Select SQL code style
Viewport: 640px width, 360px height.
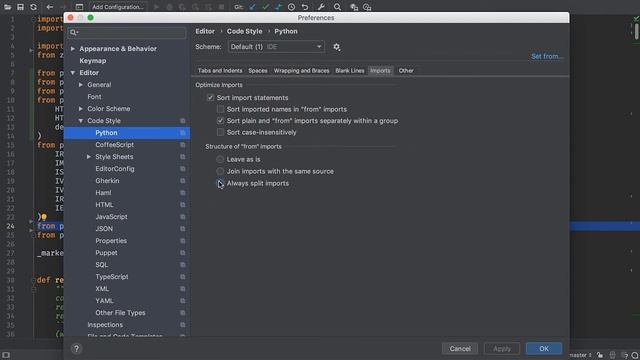[x=102, y=265]
